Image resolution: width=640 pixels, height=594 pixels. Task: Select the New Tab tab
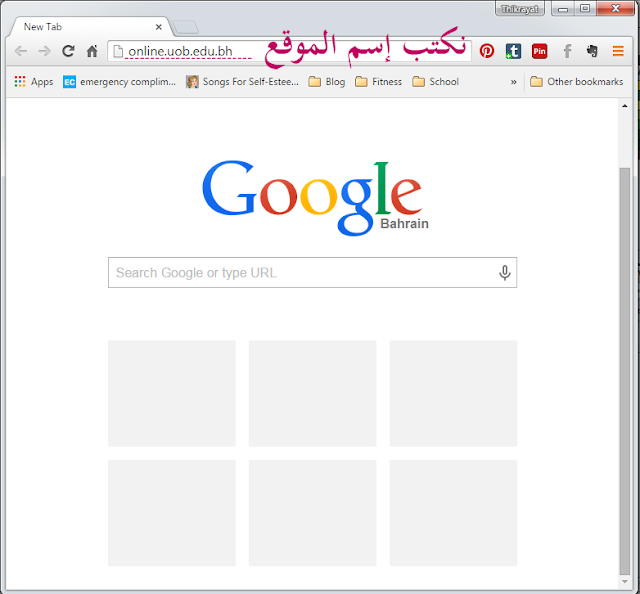point(90,27)
